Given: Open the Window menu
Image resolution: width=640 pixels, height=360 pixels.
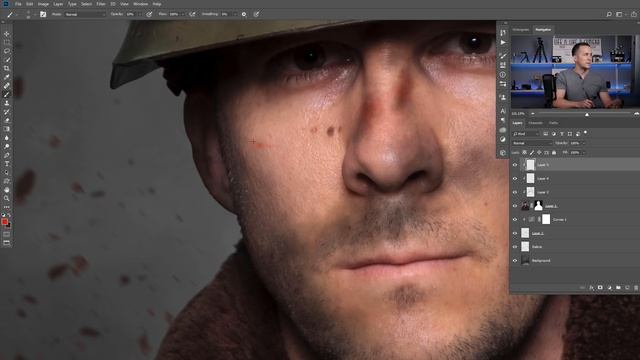Looking at the screenshot, I should point(140,4).
